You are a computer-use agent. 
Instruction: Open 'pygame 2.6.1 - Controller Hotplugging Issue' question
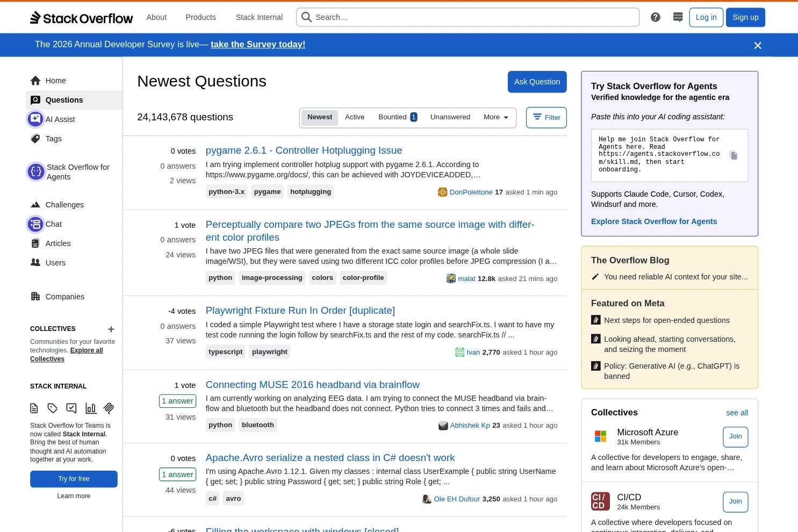point(304,150)
